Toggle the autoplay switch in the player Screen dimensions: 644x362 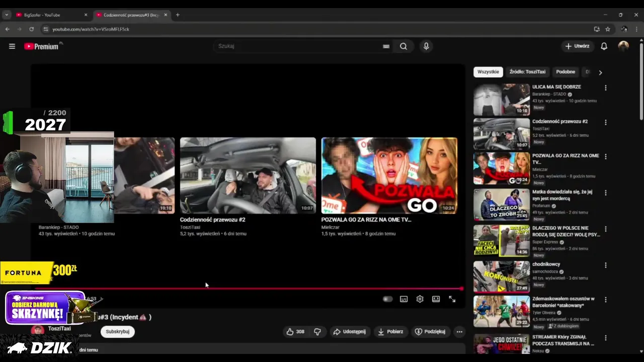387,299
